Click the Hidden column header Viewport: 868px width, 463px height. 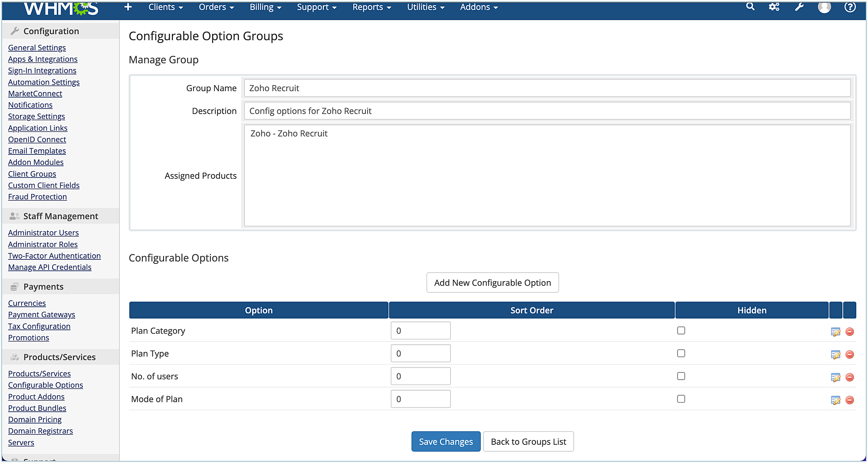click(x=752, y=310)
